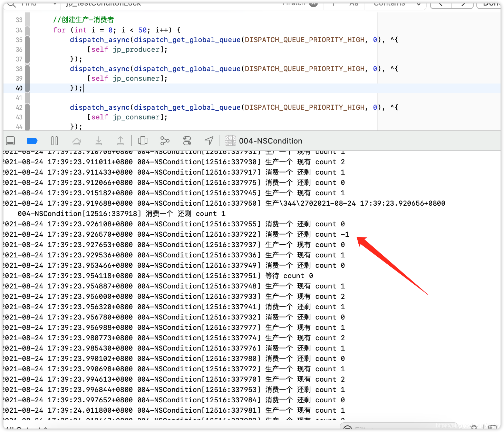504x432 pixels.
Task: Open the Debug Memory Graph tool
Action: point(165,141)
